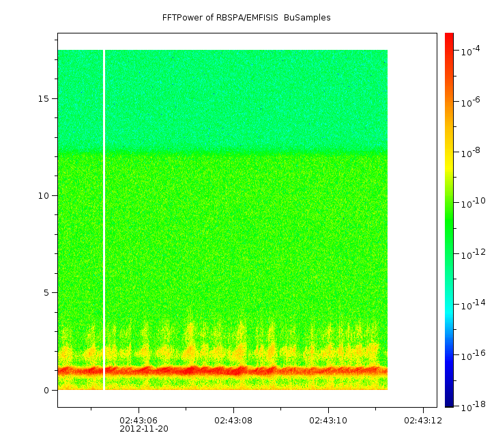Viewport: 494px width, 448px height.
Task: Click the 10^-14 colorbar tick label
Action: pyautogui.click(x=471, y=305)
